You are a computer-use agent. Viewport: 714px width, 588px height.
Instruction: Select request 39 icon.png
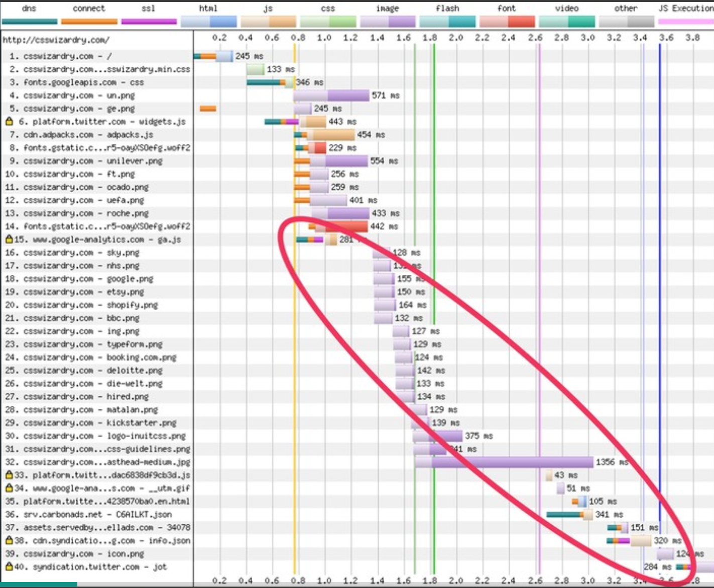(74, 553)
